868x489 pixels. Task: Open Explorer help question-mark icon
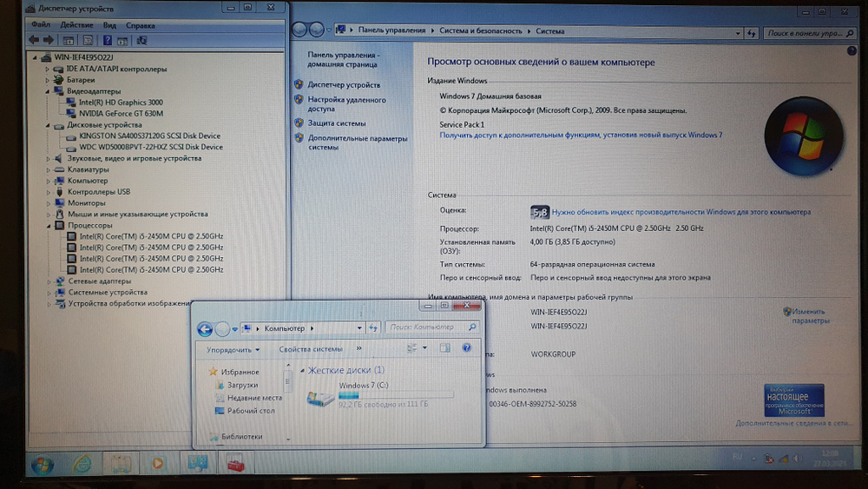click(x=467, y=347)
